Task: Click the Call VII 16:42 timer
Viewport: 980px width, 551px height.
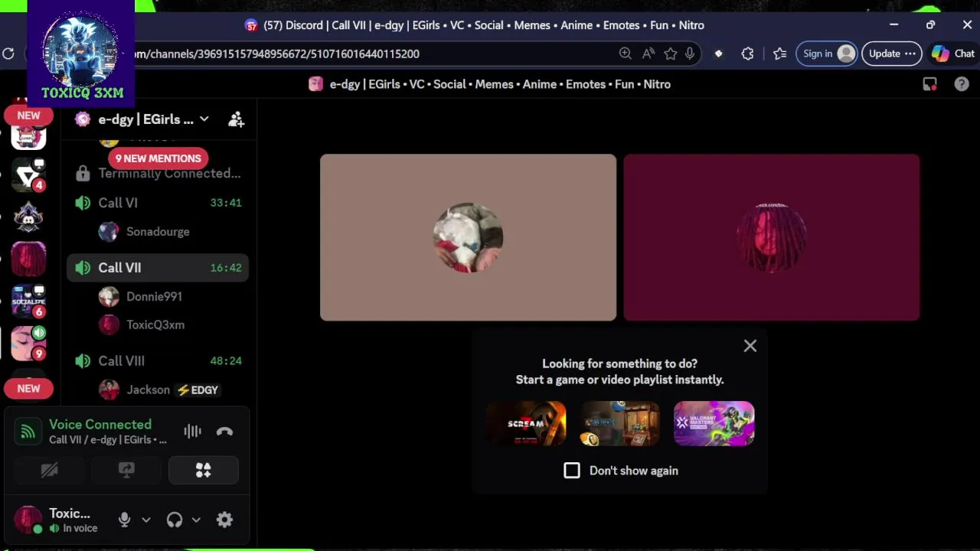Action: coord(226,268)
